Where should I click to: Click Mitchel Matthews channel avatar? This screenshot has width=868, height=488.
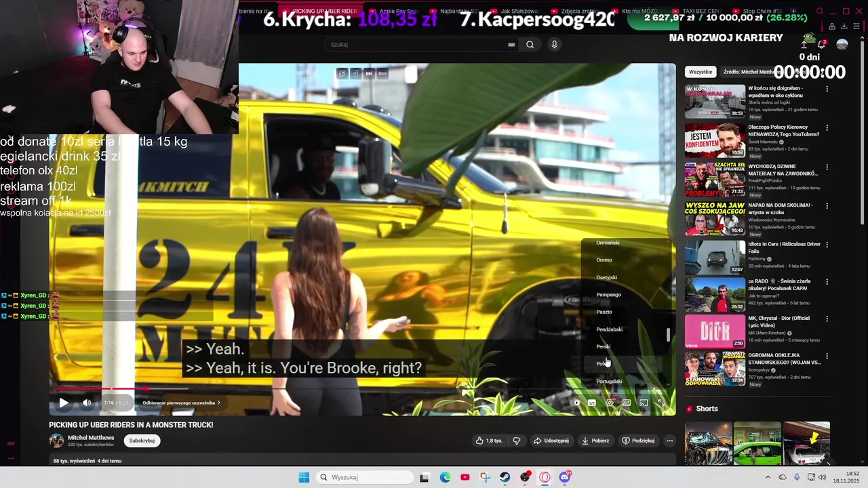point(56,441)
